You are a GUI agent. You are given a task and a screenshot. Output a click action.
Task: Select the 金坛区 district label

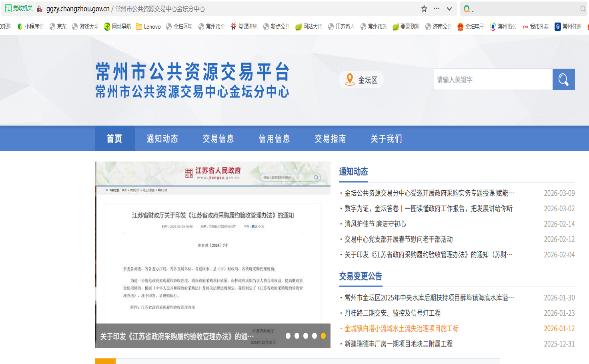367,80
